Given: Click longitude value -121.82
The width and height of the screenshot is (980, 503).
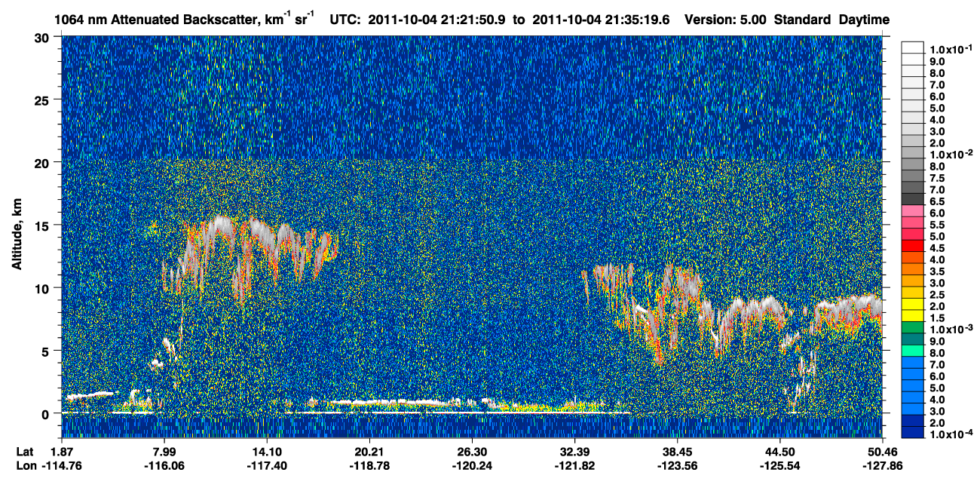Looking at the screenshot, I should click(574, 465).
